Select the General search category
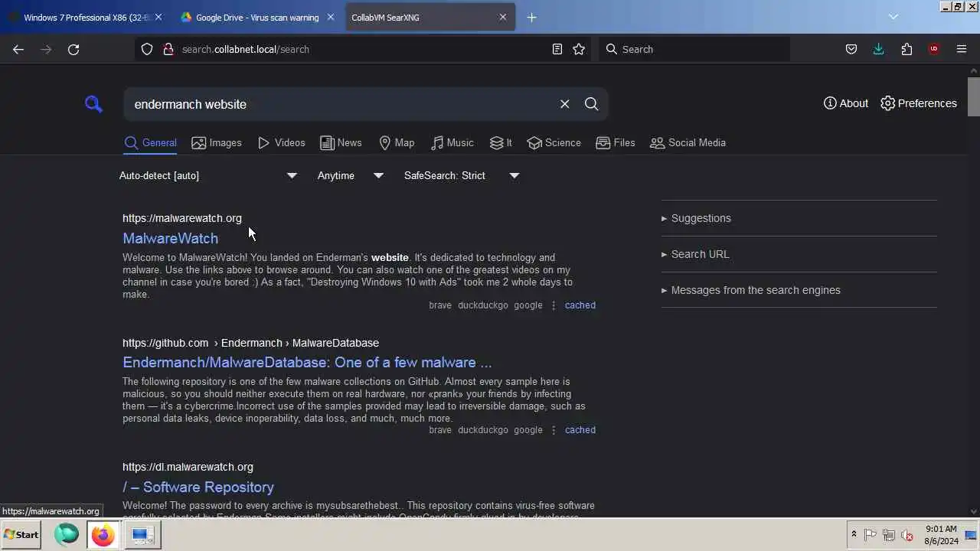Viewport: 980px width, 551px height. pos(150,142)
